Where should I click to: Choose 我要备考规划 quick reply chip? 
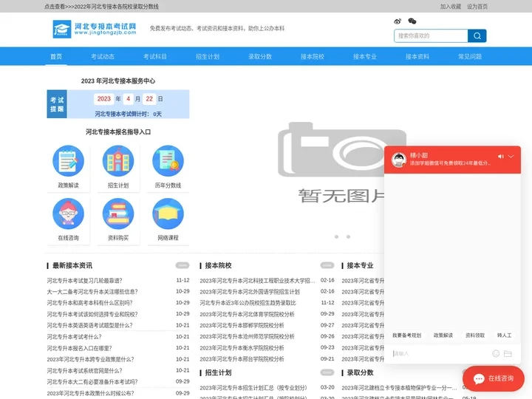tap(407, 335)
